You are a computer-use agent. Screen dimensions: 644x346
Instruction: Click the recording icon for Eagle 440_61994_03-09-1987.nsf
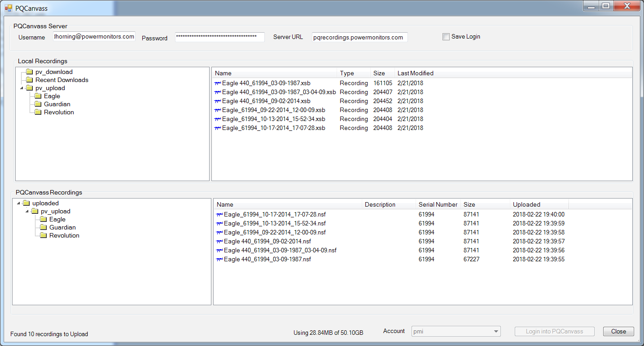(x=219, y=259)
